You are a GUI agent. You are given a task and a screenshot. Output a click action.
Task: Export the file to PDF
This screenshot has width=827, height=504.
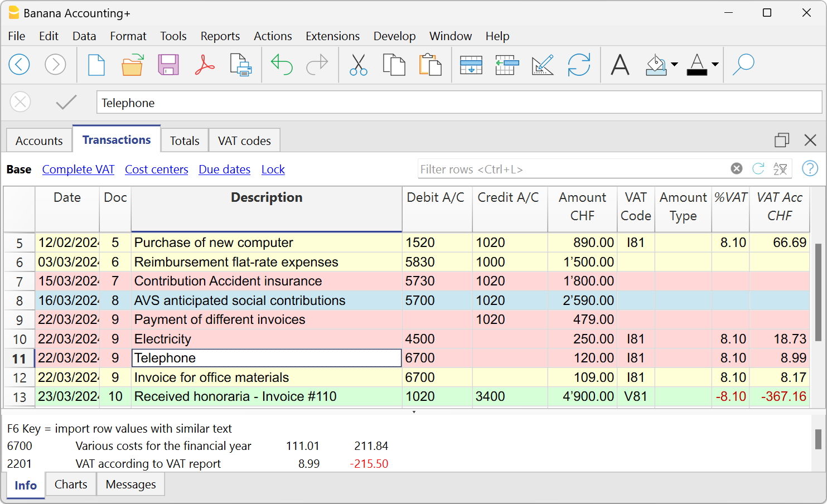click(204, 65)
